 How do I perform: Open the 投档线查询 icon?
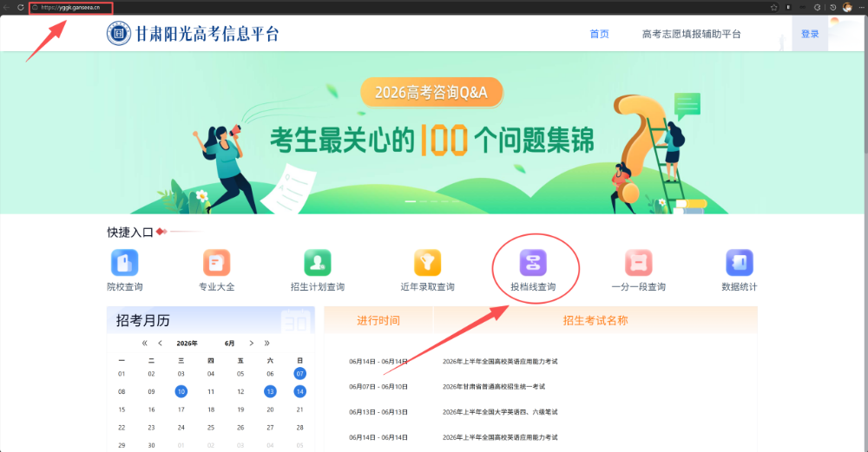(x=533, y=263)
